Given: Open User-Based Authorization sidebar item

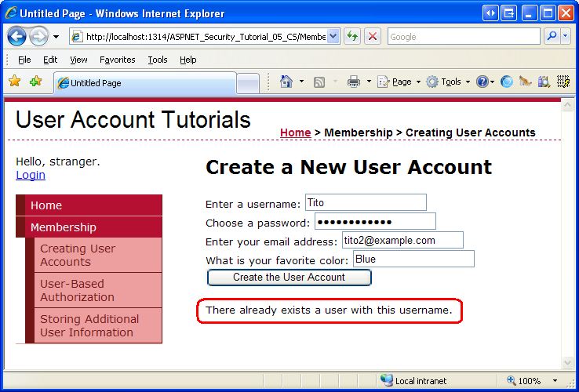Looking at the screenshot, I should 98,291.
